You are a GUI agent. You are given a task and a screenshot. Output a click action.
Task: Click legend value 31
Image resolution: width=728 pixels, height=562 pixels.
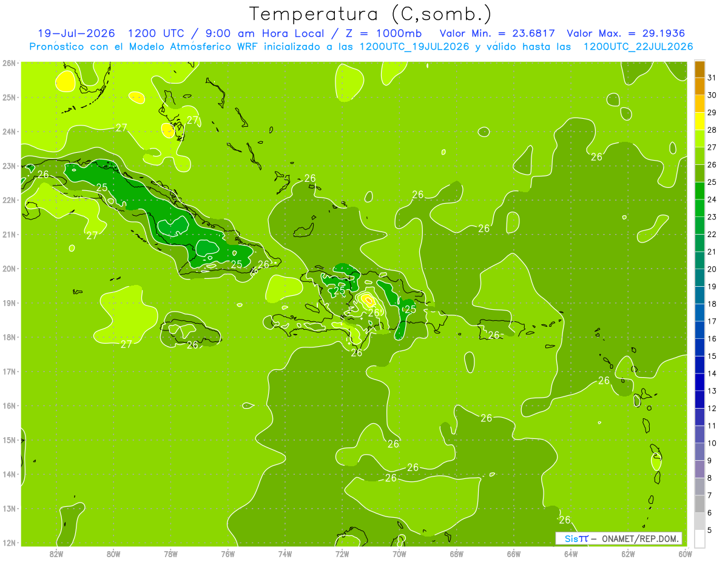click(712, 78)
